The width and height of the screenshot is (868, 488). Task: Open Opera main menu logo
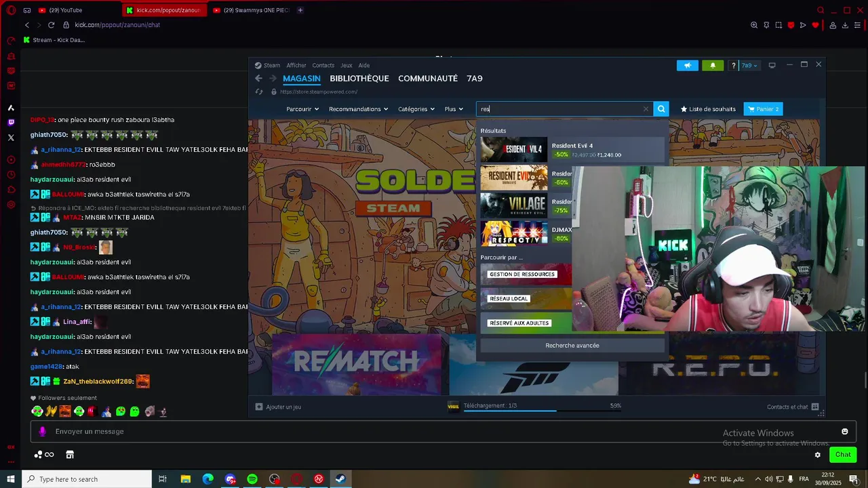11,10
